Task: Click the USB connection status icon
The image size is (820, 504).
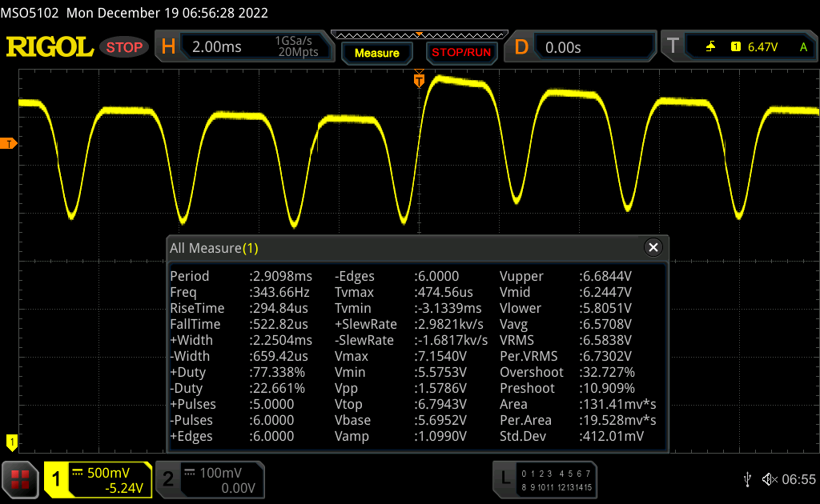Action: pyautogui.click(x=747, y=479)
